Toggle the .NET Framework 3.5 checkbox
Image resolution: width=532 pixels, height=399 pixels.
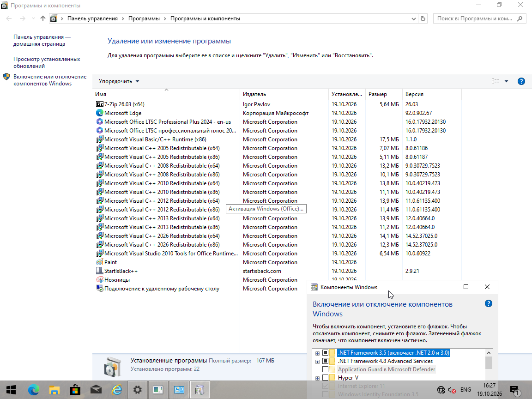click(x=325, y=352)
